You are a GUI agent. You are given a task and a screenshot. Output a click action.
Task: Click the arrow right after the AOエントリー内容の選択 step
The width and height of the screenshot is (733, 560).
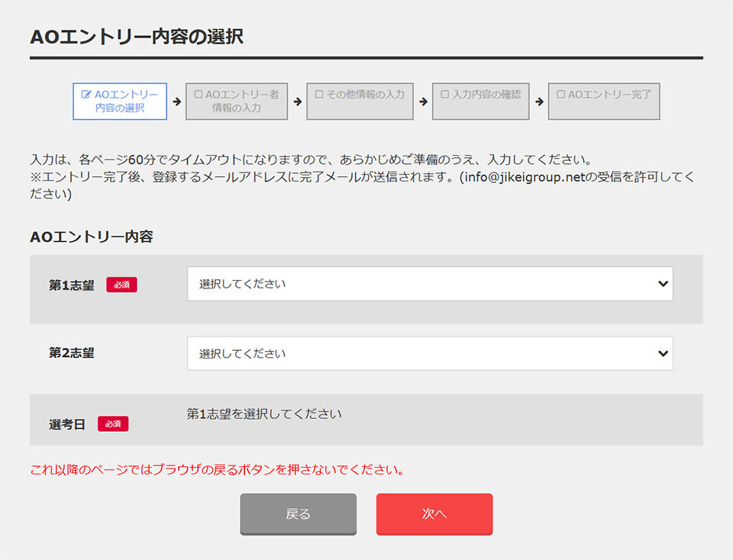(176, 101)
